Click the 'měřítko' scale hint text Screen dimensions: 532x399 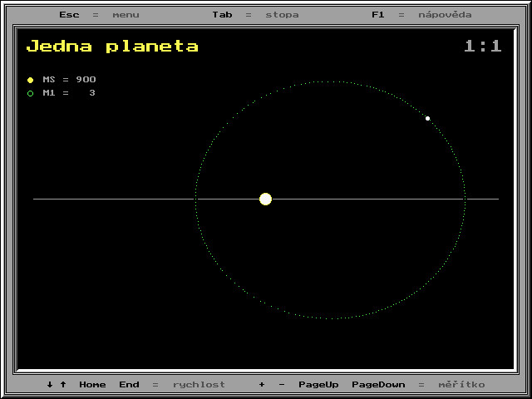[461, 384]
